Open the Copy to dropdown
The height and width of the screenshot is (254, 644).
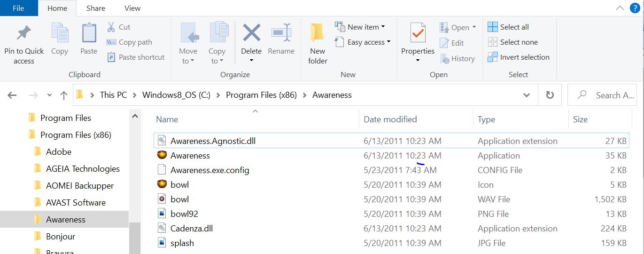click(x=217, y=43)
